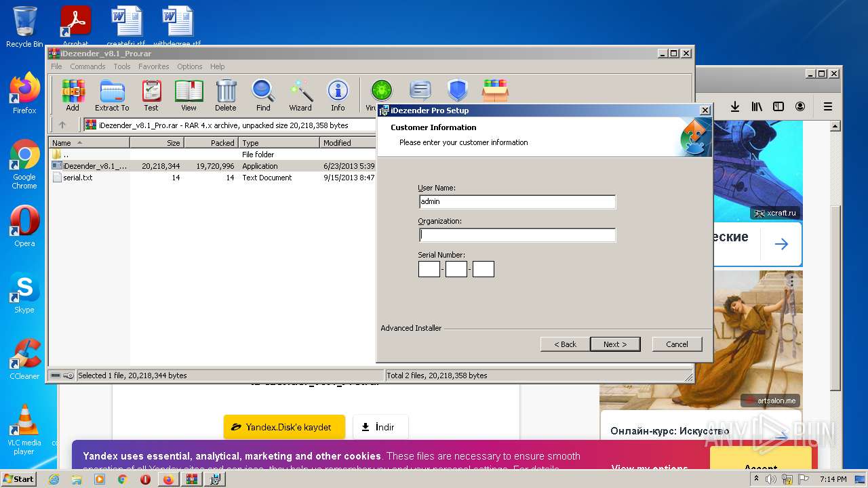Click the User Name field

(517, 201)
